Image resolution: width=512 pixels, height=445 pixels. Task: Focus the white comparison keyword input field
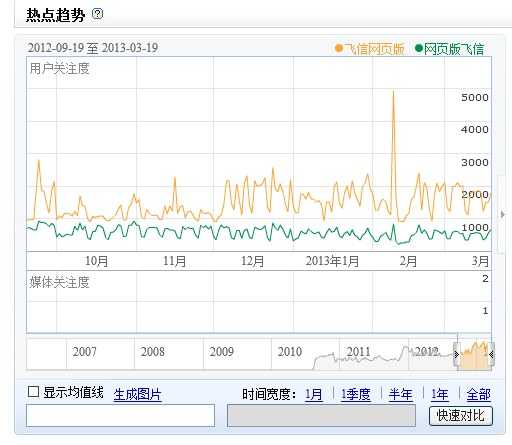coord(120,415)
